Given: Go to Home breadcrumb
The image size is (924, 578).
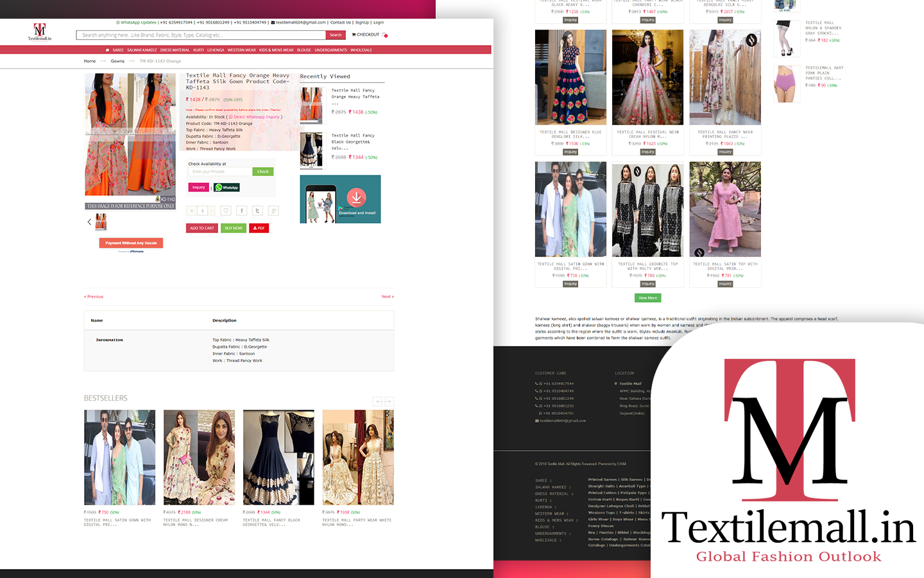Looking at the screenshot, I should point(90,61).
